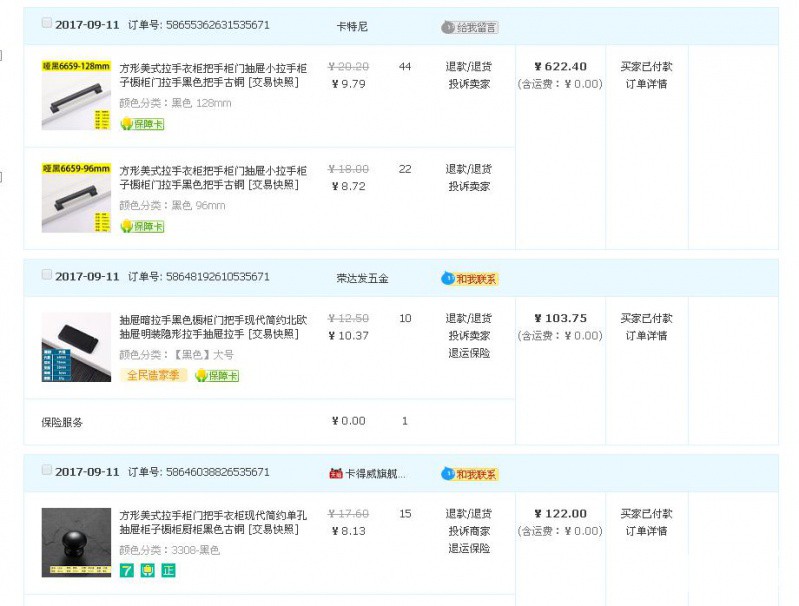The image size is (799, 606).
Task: Tick checkbox for order 58648192610535671
Action: coord(47,275)
